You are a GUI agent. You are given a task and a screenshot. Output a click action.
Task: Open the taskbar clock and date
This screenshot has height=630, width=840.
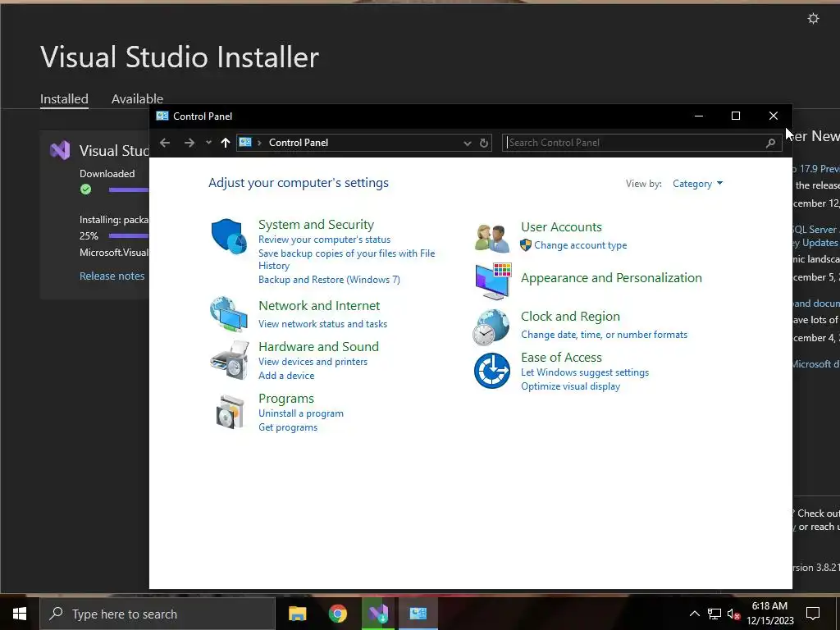click(769, 614)
